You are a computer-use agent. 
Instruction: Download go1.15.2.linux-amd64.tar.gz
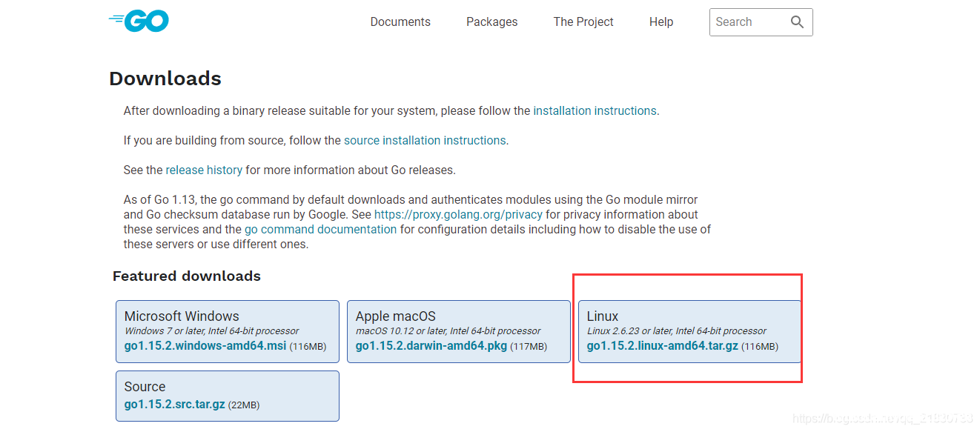[x=663, y=346]
